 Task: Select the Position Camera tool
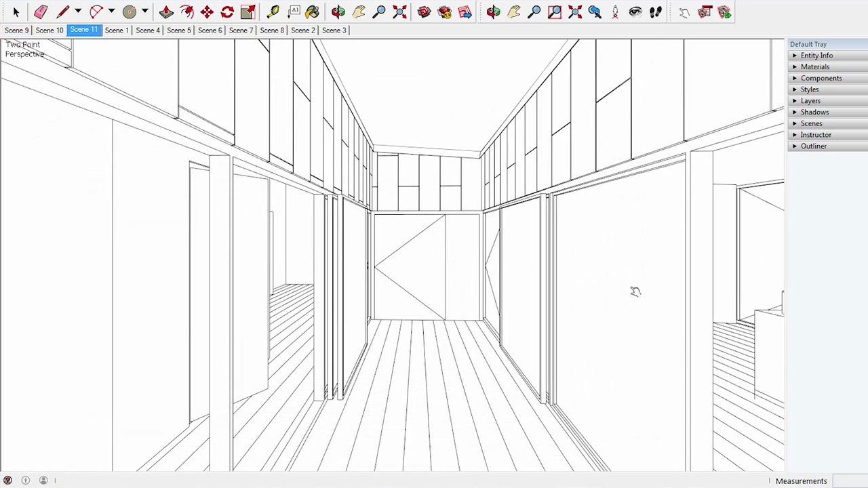pyautogui.click(x=615, y=12)
